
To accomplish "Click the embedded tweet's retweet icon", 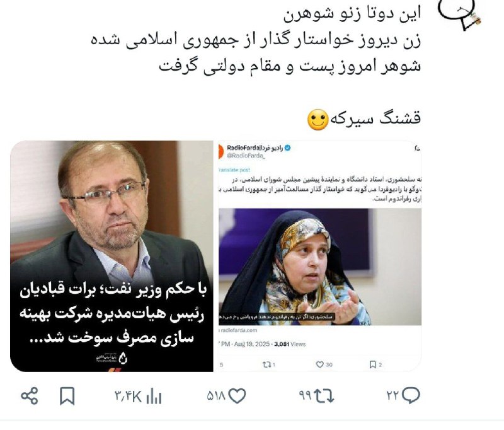I will (x=266, y=364).
